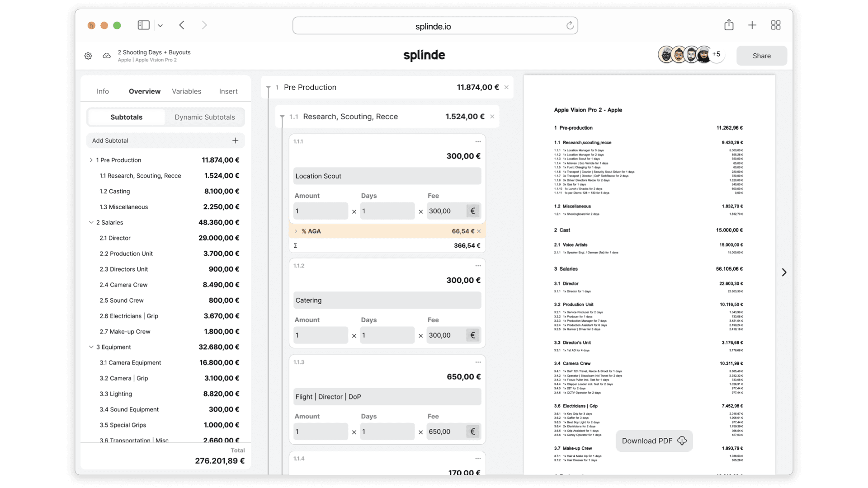Click the tab overview grid icon
The image size is (868, 488).
pos(776,25)
